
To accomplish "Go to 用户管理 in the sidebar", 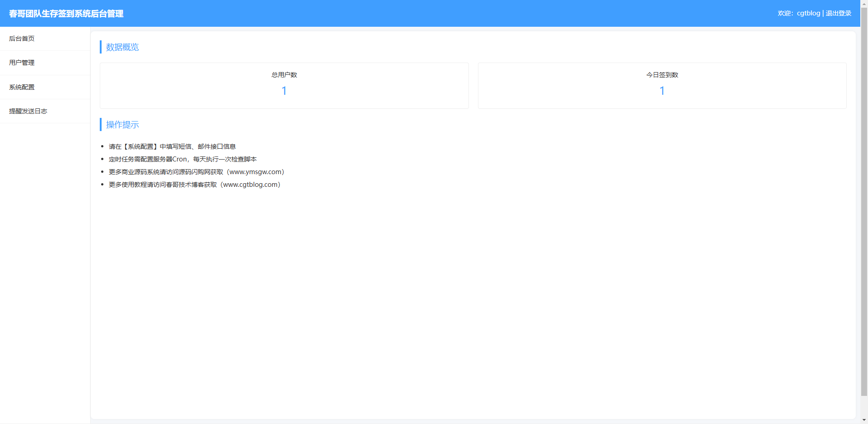I will click(x=22, y=63).
